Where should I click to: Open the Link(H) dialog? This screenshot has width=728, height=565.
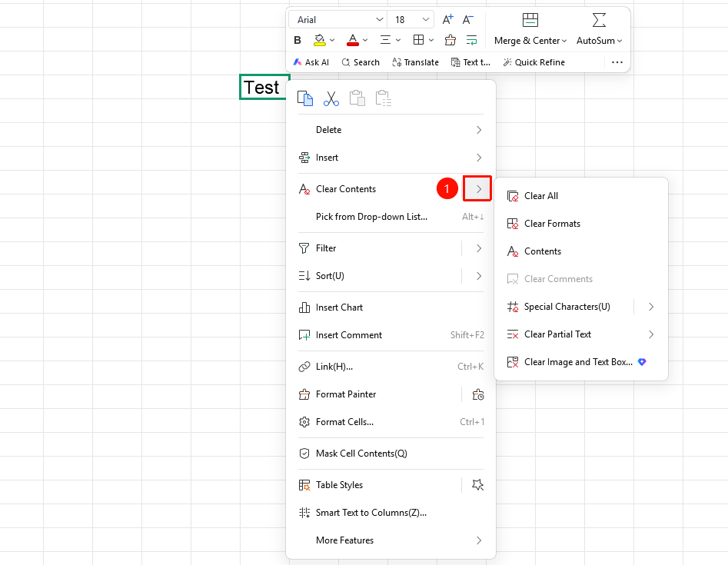tap(391, 367)
